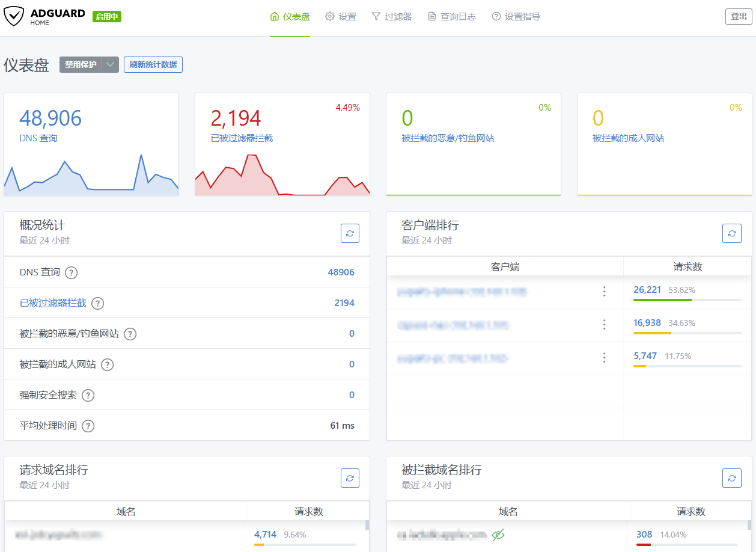Open options menu for the 5,747 client
This screenshot has height=552, width=756.
click(604, 358)
